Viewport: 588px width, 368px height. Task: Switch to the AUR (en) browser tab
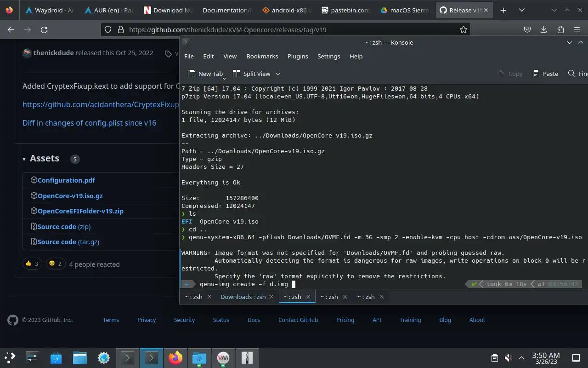tap(109, 10)
